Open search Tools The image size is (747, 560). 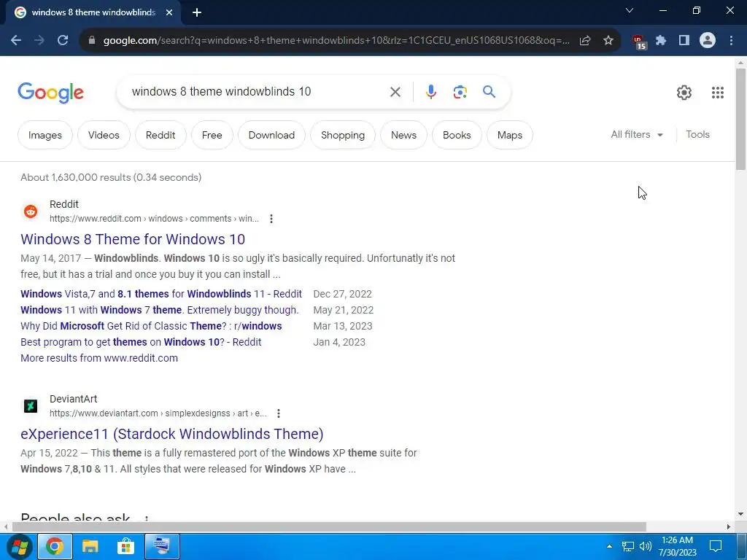[x=697, y=135]
